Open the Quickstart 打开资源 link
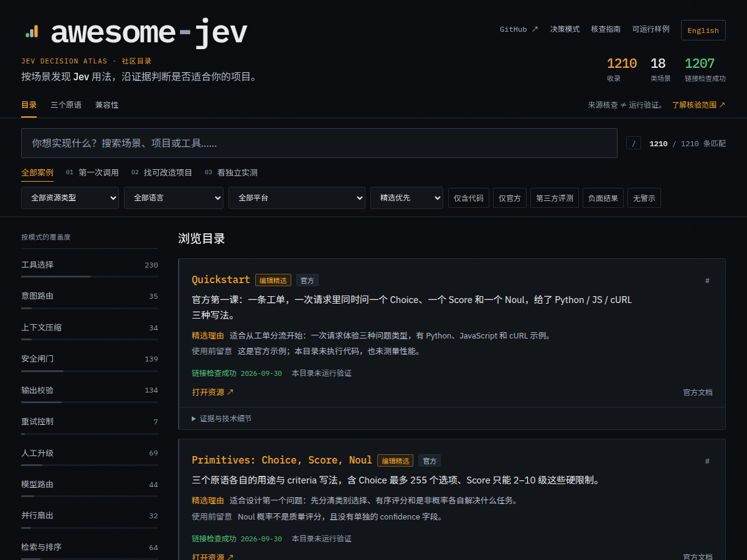Screen dimensions: 747x560 213,392
